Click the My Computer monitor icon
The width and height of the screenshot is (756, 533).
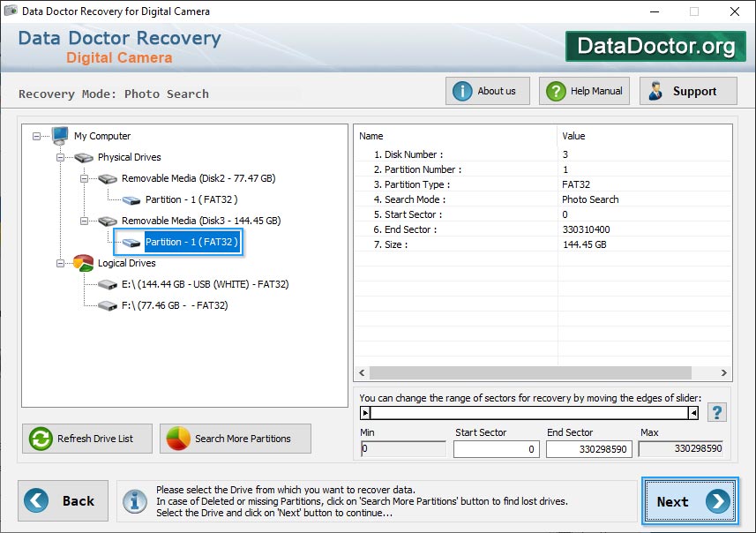coord(60,136)
